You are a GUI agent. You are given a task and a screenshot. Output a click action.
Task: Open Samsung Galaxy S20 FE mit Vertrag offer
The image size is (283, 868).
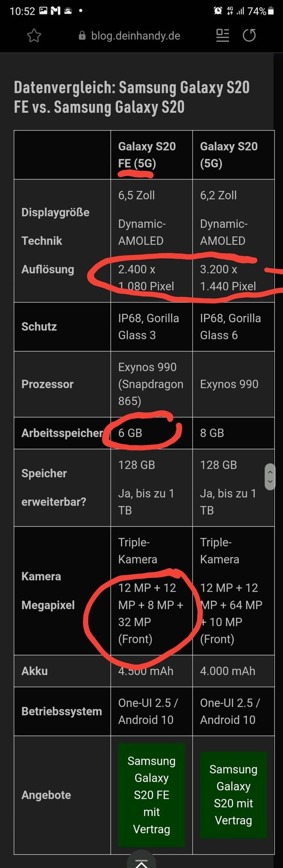click(x=151, y=795)
